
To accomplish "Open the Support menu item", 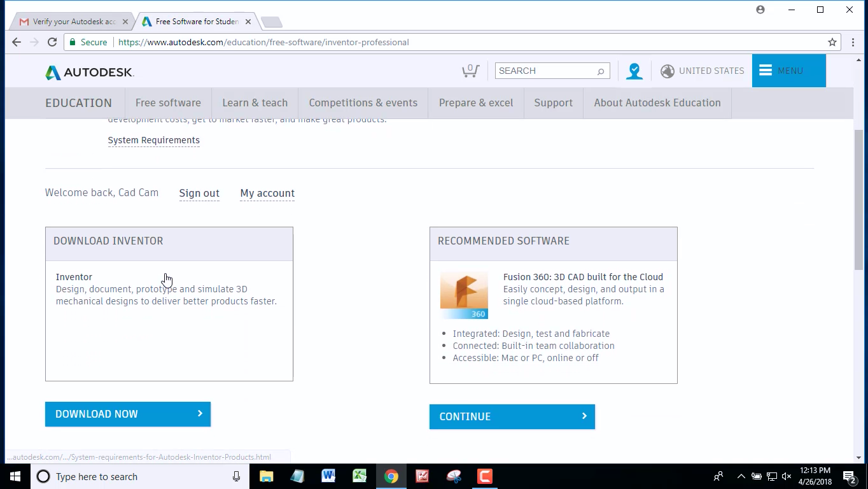I will pyautogui.click(x=554, y=103).
